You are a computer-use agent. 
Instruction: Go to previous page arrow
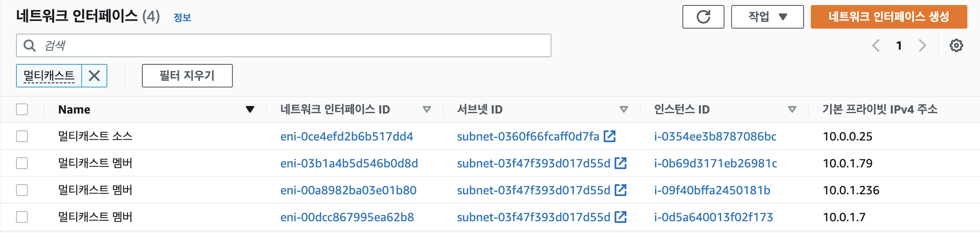876,45
